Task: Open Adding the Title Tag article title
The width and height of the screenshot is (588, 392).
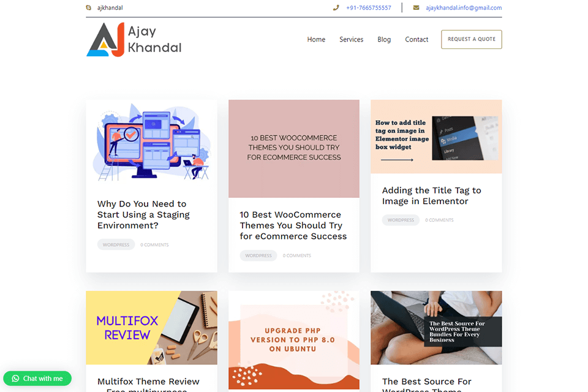Action: coord(432,196)
